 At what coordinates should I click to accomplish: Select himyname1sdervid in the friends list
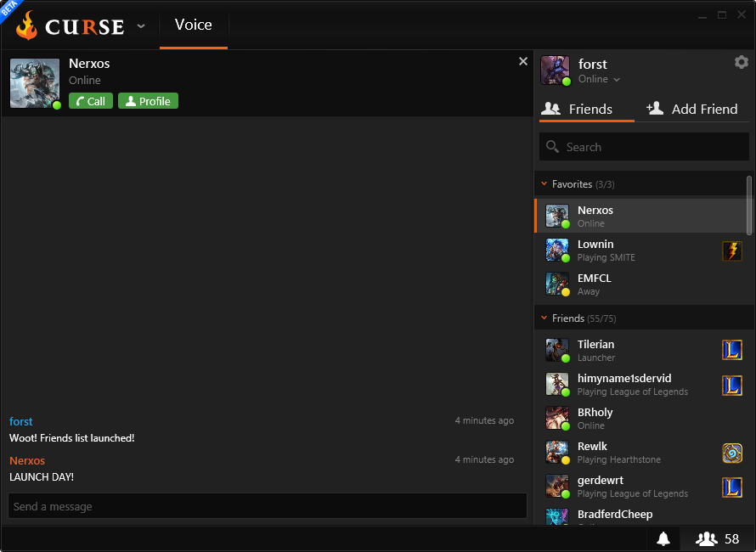[641, 385]
